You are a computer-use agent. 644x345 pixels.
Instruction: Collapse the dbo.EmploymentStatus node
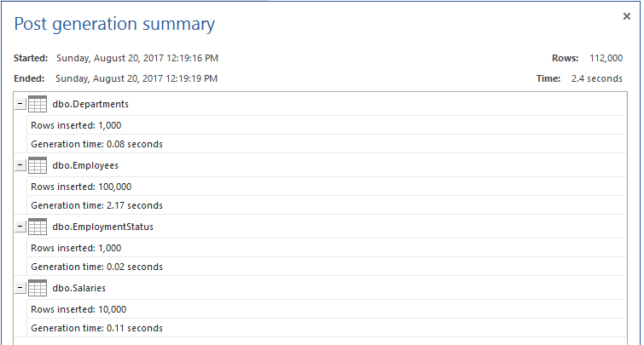20,227
